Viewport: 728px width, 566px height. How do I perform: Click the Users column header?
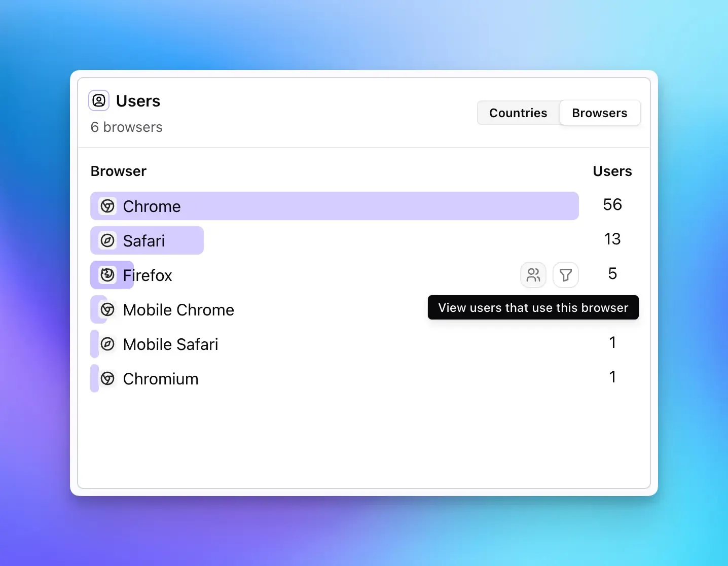[612, 171]
